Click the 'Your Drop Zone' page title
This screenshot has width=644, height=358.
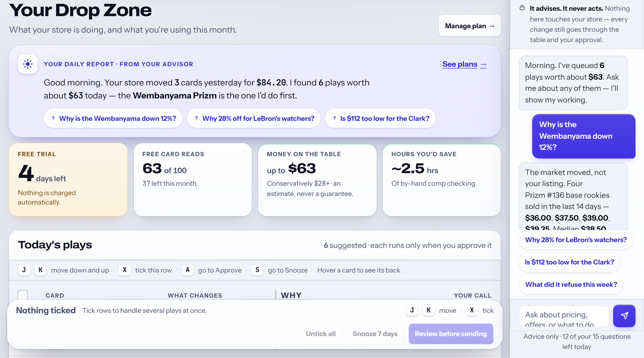[x=80, y=10]
